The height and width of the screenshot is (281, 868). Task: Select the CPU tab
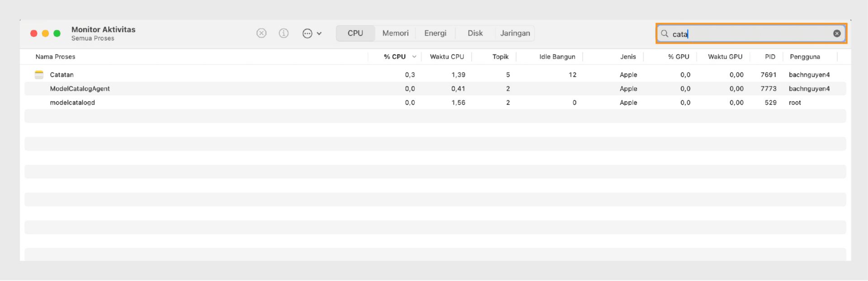[x=355, y=33]
